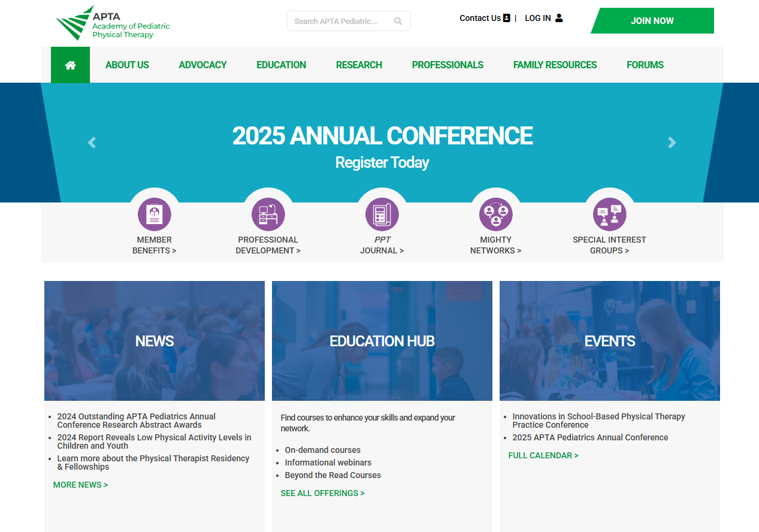
Task: Click the APTA Pediatrics logo
Action: click(113, 23)
